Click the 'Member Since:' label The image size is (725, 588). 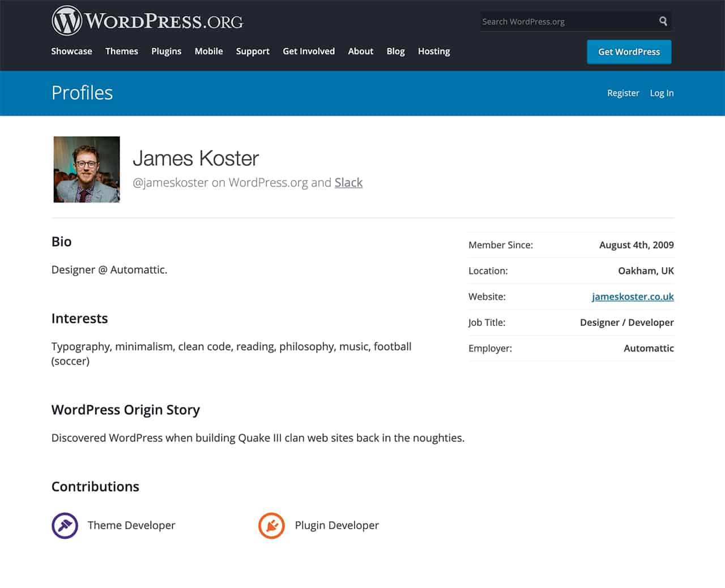tap(501, 245)
